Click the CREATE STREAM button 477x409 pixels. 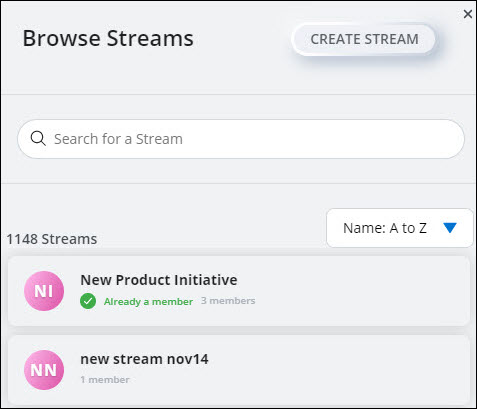(364, 39)
